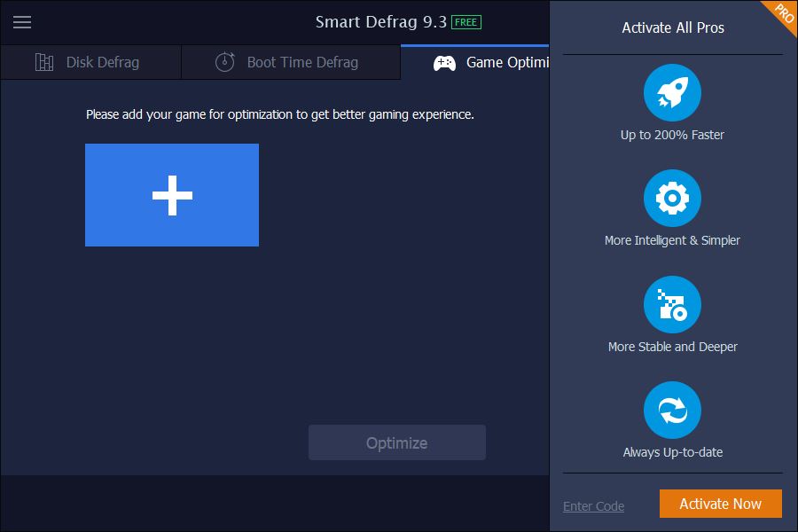Click the 'Please add your game' instruction text
Image resolution: width=798 pixels, height=532 pixels.
pyautogui.click(x=280, y=114)
